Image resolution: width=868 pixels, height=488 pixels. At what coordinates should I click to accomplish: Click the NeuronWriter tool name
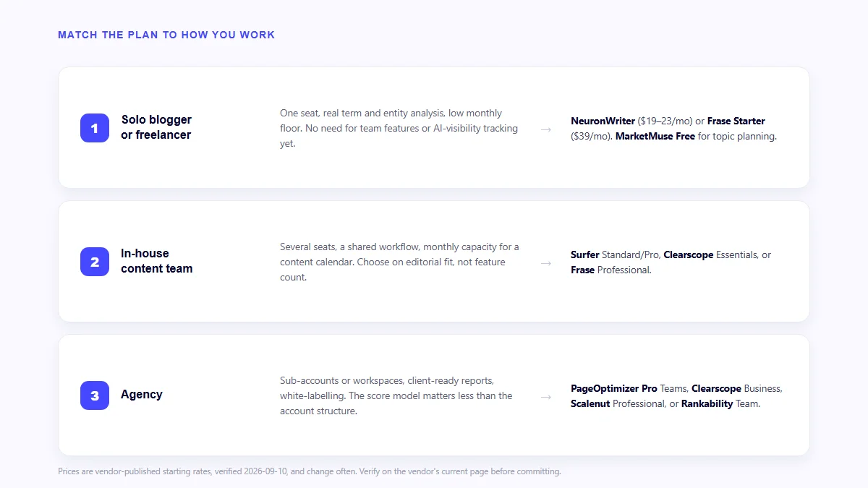coord(603,121)
